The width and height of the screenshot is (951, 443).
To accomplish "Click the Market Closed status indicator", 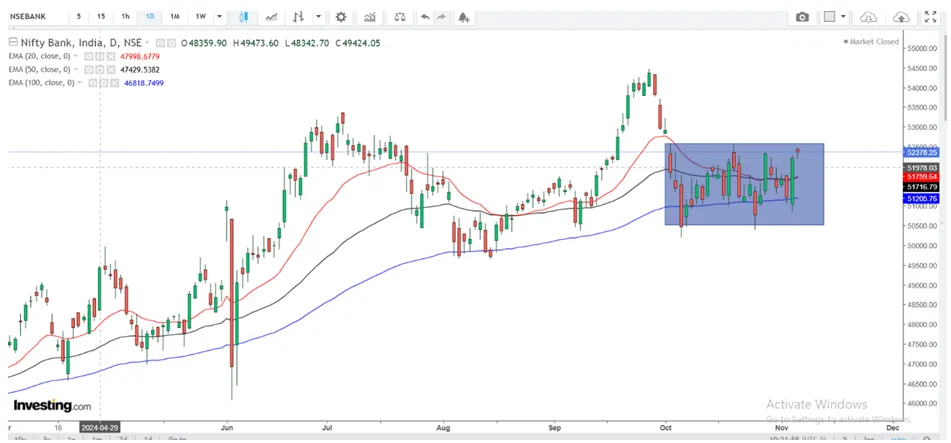I will click(x=871, y=42).
